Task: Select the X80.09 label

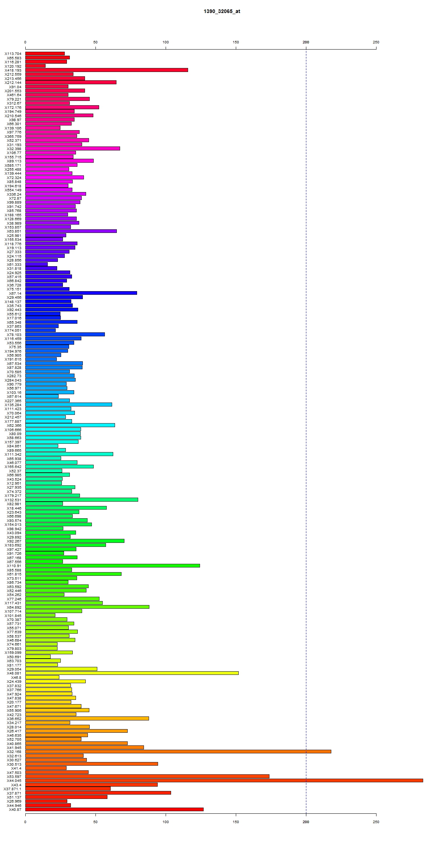Action: pos(15,434)
